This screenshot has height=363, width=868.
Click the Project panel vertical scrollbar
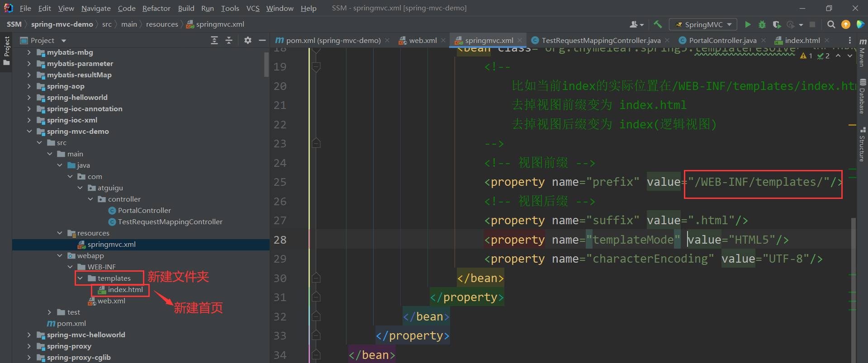point(266,64)
